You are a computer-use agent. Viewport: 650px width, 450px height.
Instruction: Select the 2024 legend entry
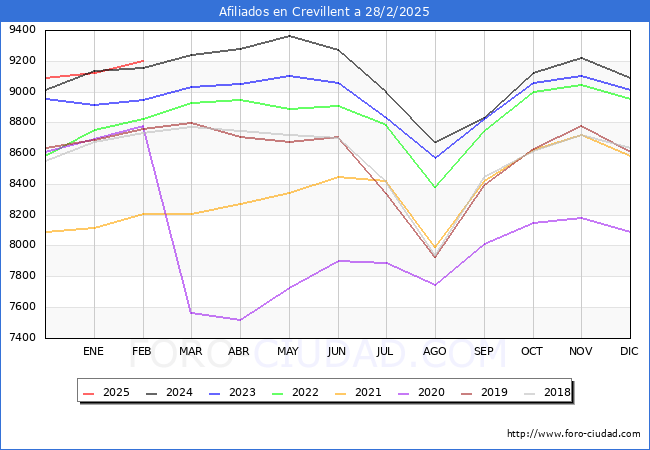(x=170, y=392)
